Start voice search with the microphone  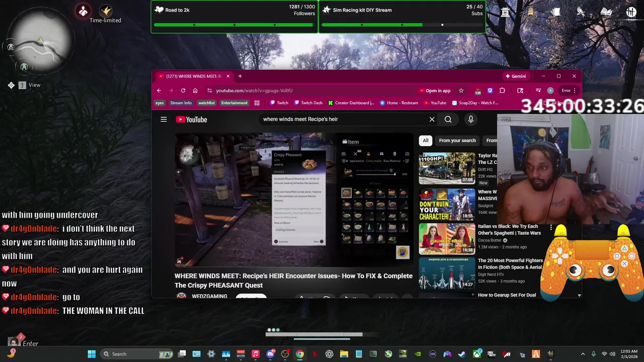(471, 119)
